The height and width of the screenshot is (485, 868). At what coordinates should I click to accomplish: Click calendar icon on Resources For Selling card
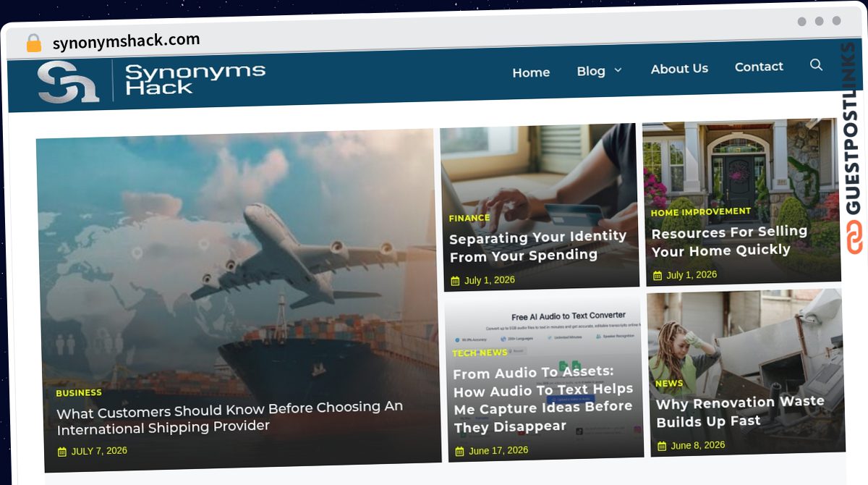click(x=658, y=276)
